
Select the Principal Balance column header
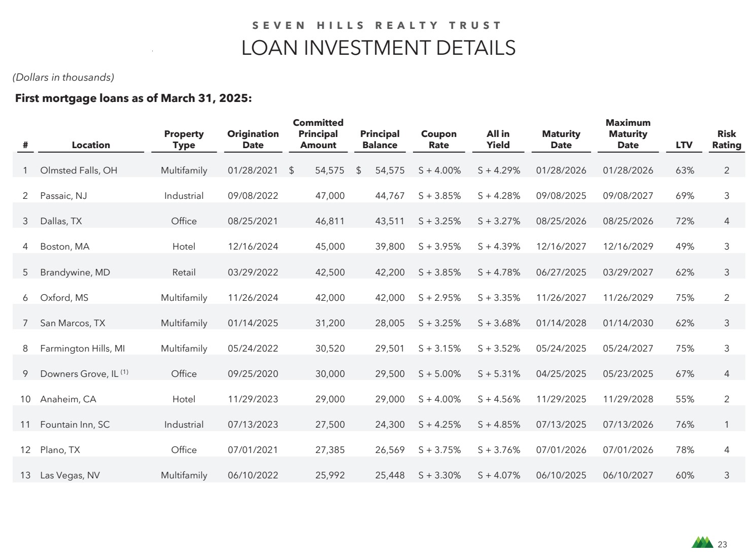pyautogui.click(x=380, y=140)
